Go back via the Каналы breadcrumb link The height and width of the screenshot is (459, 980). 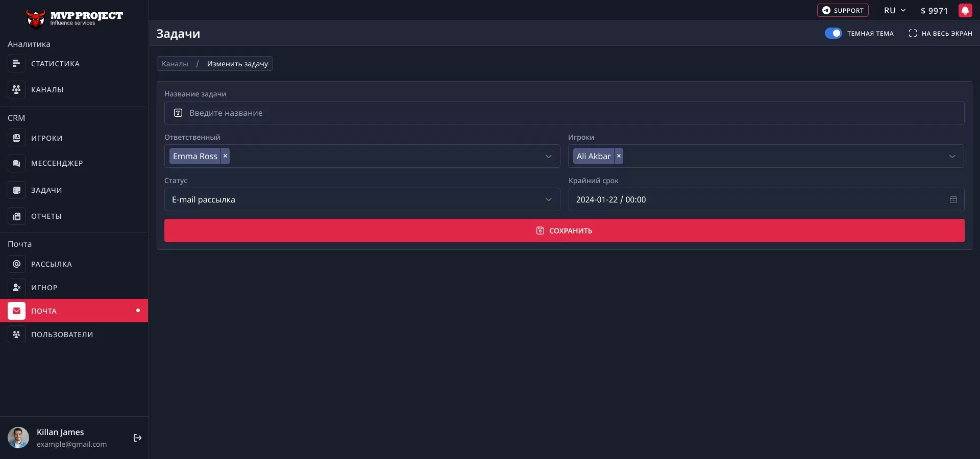[175, 63]
